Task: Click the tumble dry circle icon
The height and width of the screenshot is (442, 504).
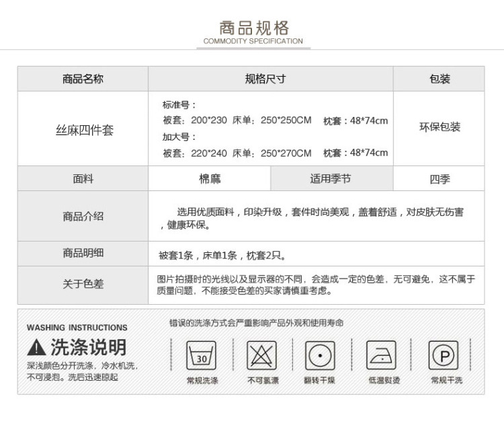Action: click(x=320, y=355)
